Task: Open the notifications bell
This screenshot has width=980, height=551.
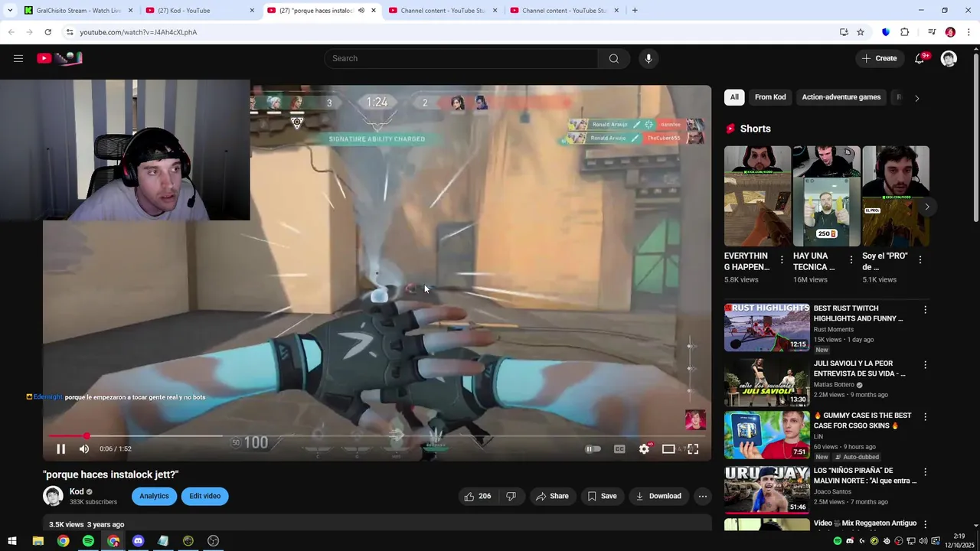Action: 920,58
